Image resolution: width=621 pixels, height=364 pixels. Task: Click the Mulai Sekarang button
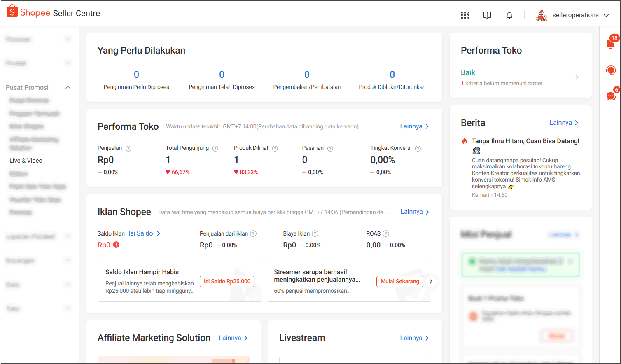click(399, 281)
